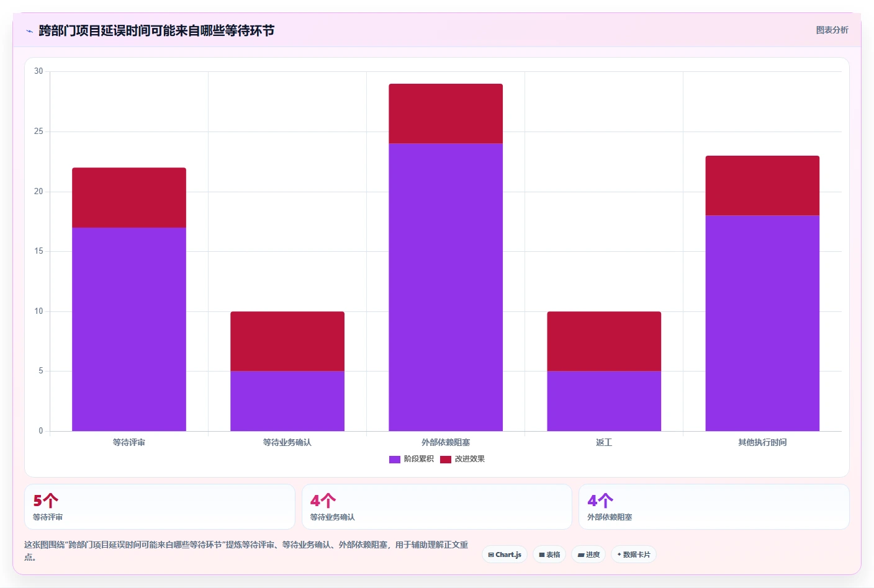Click the lightning icon beside the chart title

tap(29, 31)
